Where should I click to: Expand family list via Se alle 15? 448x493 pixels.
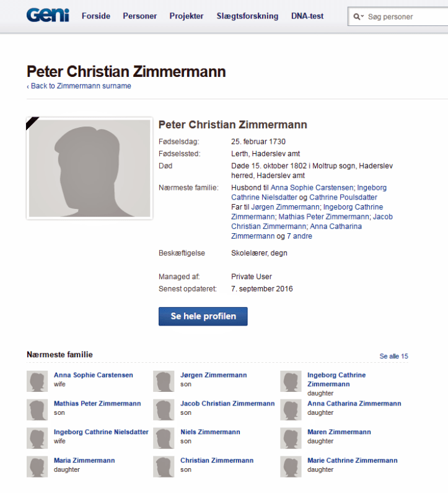(393, 356)
